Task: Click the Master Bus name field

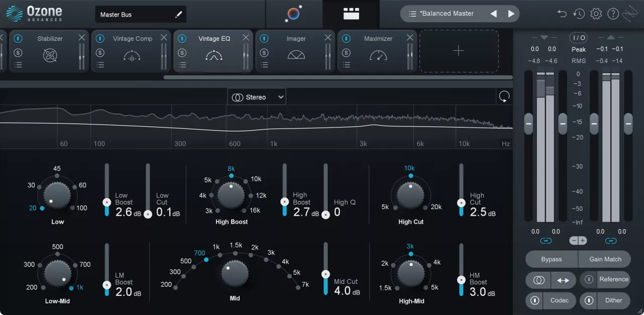Action: (x=140, y=15)
